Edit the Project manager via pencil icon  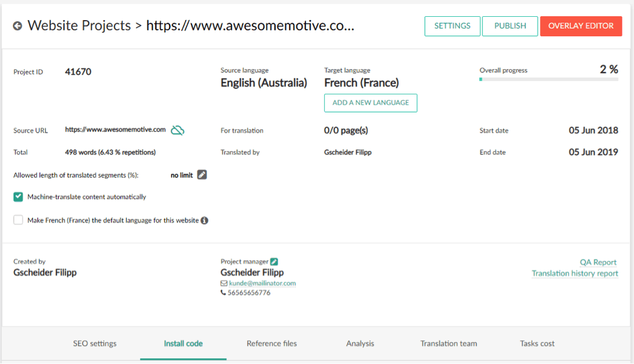(274, 261)
